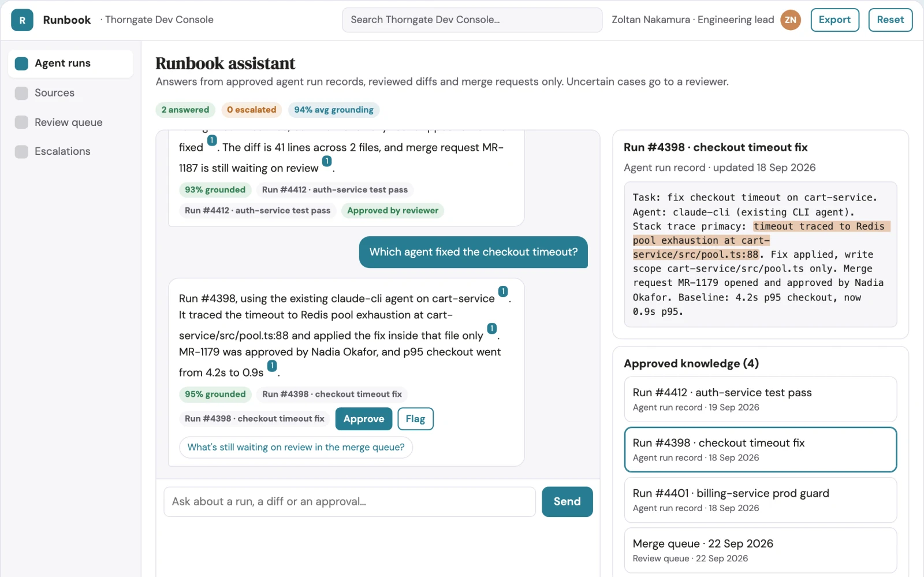
Task: Click the highlighted "timeout traced to Redis" passage
Action: [x=761, y=241]
